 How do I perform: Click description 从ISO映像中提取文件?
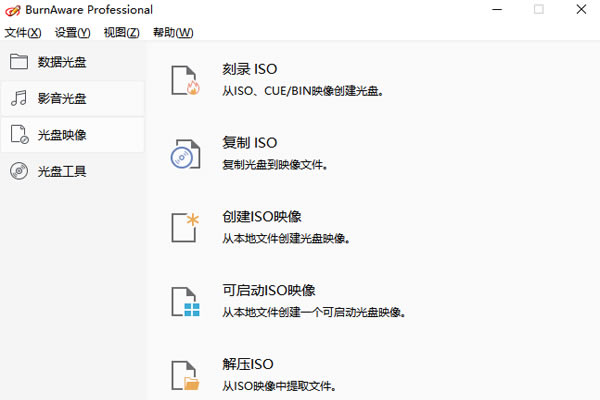[x=279, y=386]
